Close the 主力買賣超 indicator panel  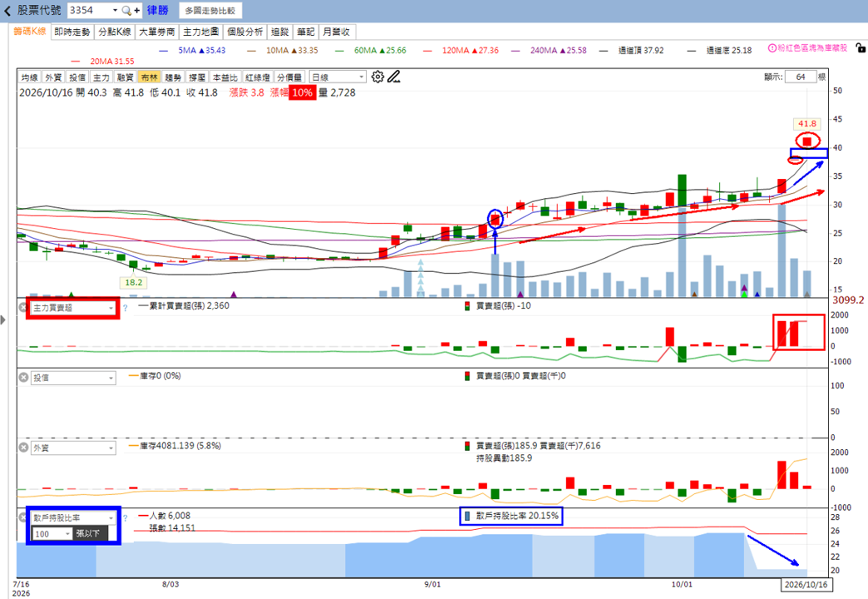23,307
